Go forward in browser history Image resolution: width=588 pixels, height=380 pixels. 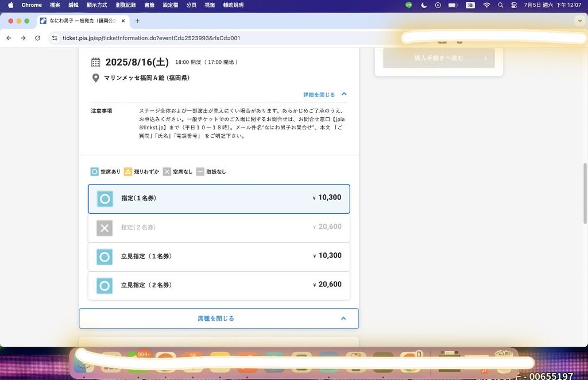click(x=23, y=38)
